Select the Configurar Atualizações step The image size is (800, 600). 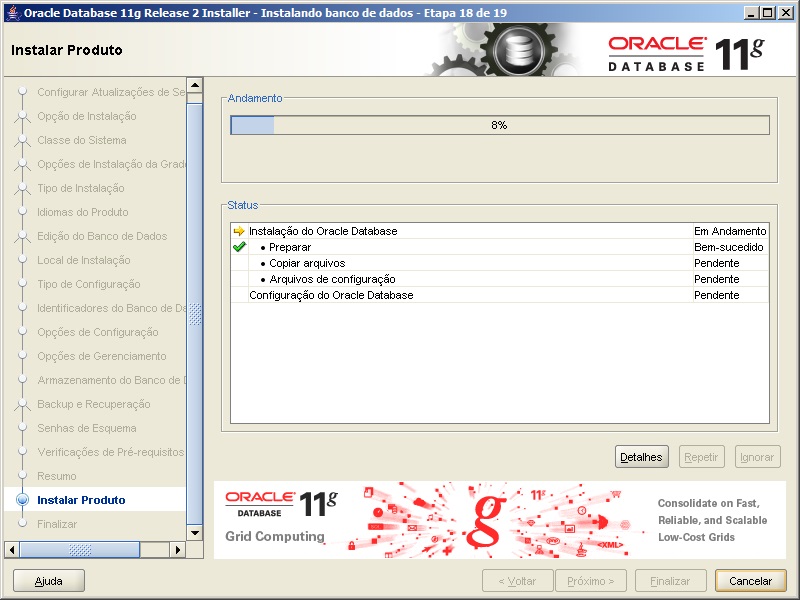click(x=112, y=92)
